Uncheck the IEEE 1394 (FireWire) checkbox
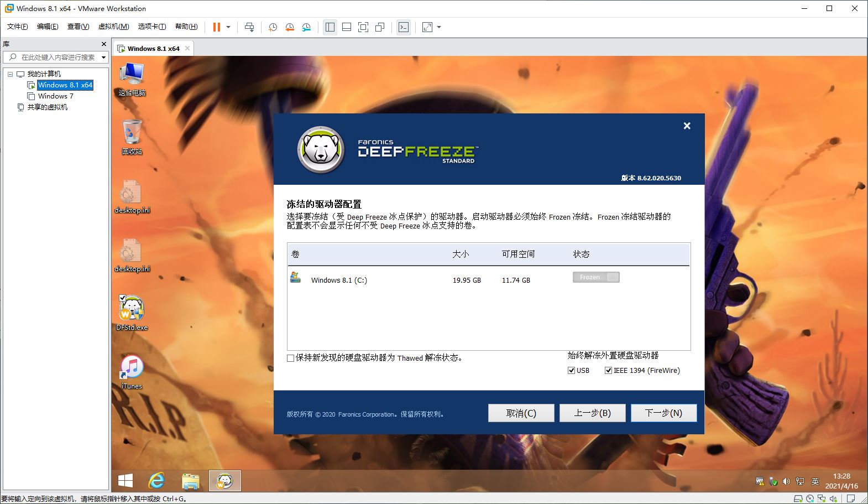The width and height of the screenshot is (868, 504). pos(609,371)
